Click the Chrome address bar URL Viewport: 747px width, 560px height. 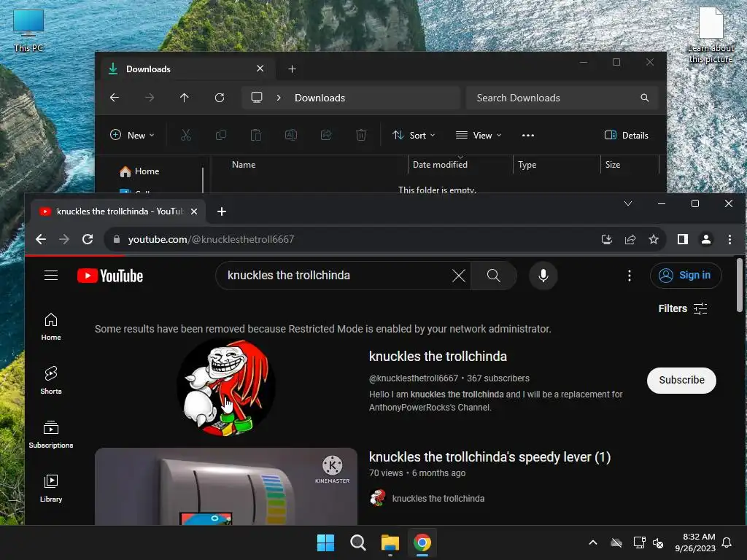(x=211, y=239)
